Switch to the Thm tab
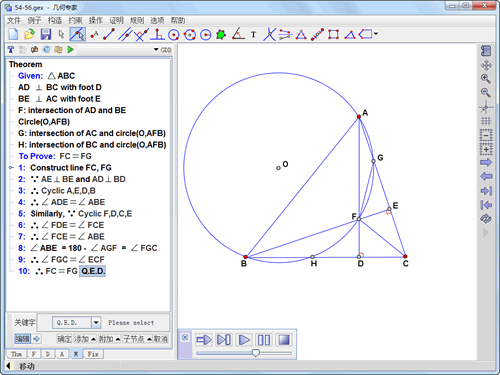500x375 pixels. (16, 354)
